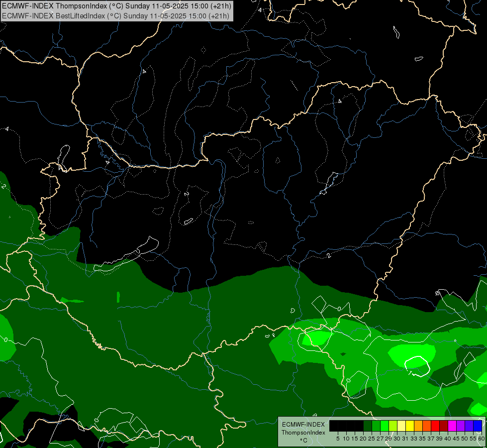
Task: Click legend tick label 20
Action: coord(363,439)
